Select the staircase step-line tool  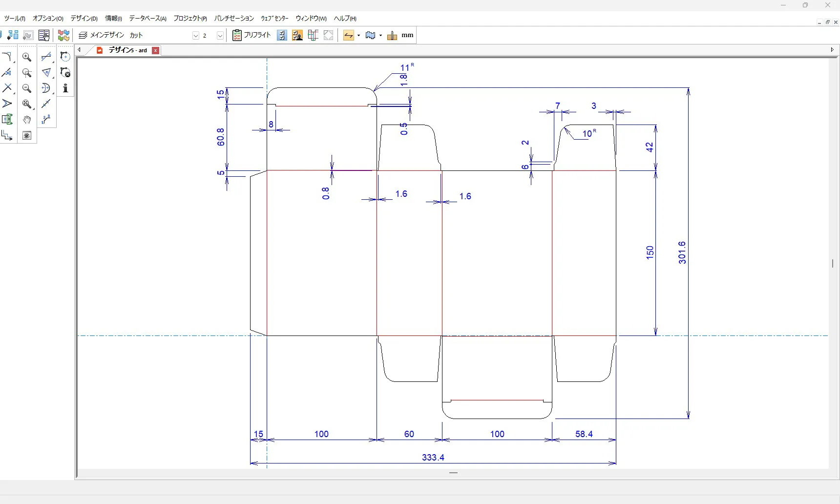(7, 135)
